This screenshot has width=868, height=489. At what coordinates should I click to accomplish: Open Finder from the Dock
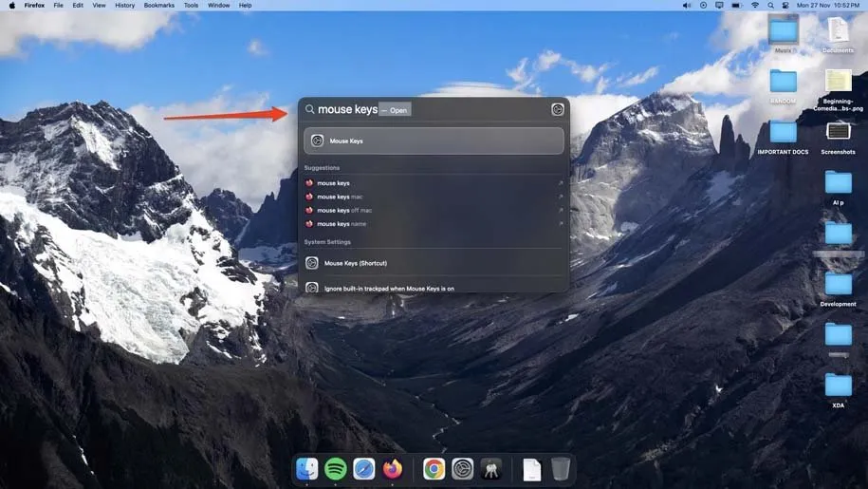306,468
